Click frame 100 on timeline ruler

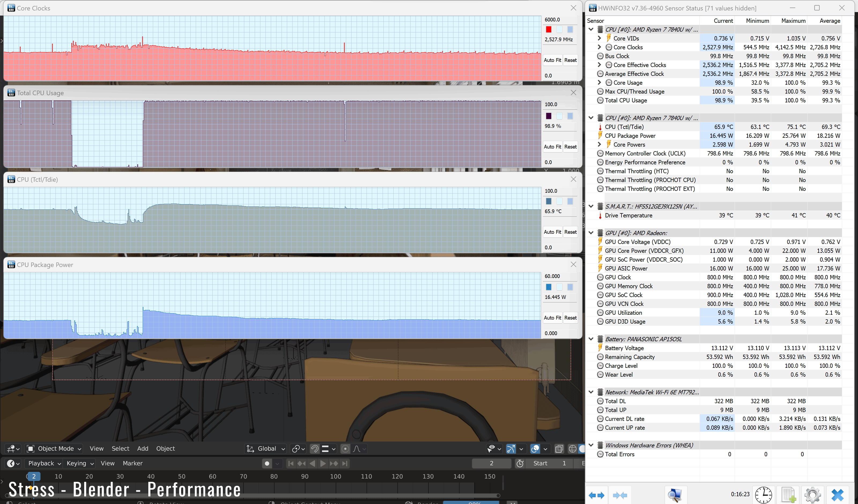point(335,476)
